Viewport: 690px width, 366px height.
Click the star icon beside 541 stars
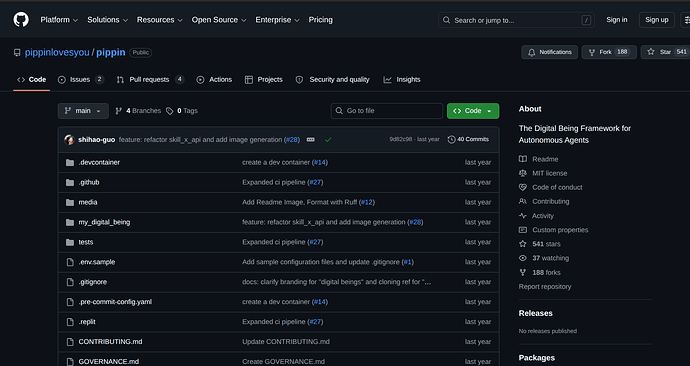click(x=523, y=244)
